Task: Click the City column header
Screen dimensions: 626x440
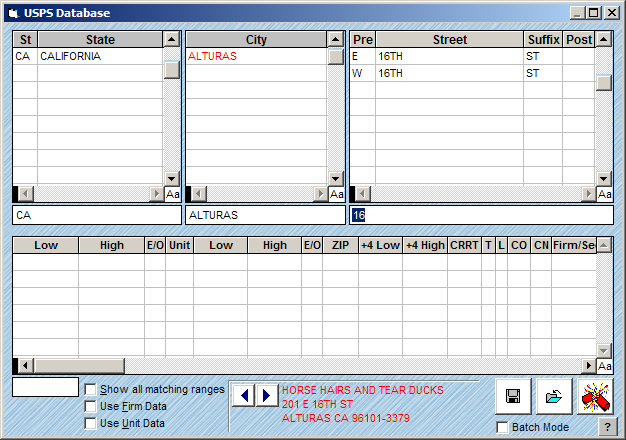Action: click(256, 40)
